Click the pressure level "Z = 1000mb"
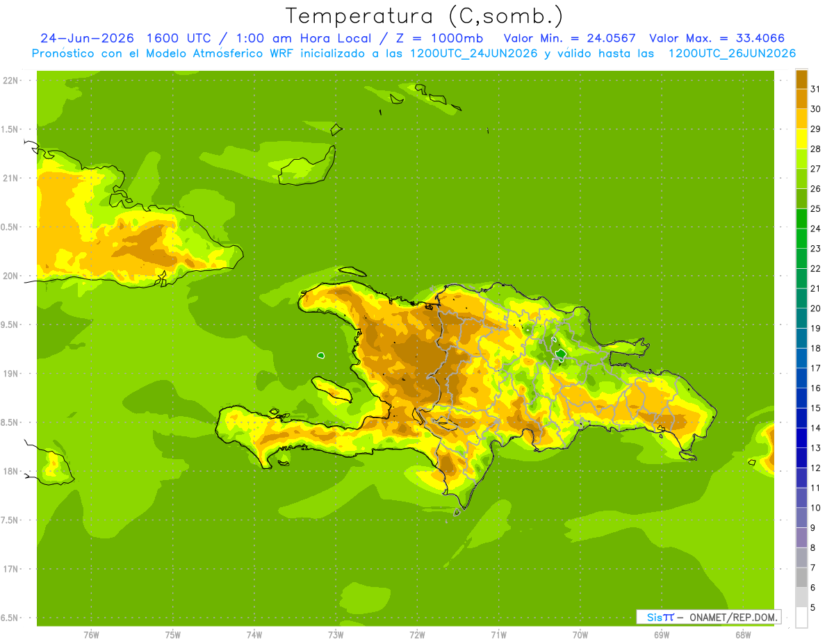Viewport: 834px width, 644px height. click(x=439, y=38)
